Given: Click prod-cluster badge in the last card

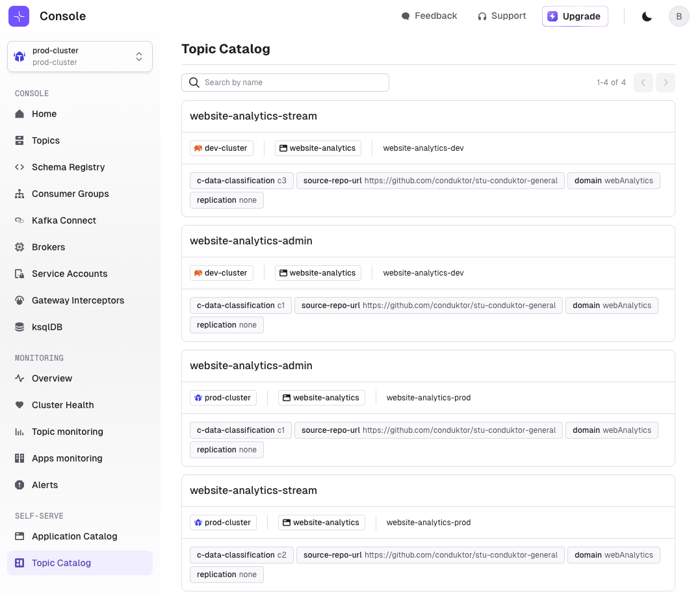Looking at the screenshot, I should coord(223,523).
